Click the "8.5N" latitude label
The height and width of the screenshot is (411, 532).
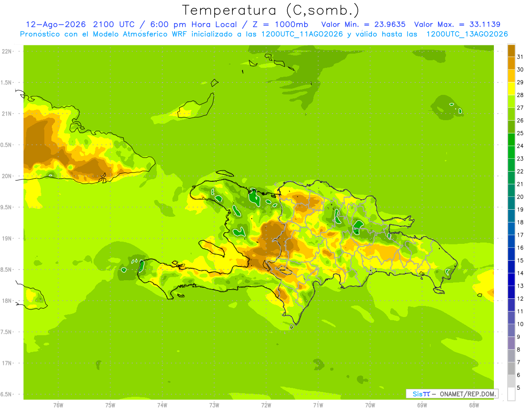(x=6, y=270)
